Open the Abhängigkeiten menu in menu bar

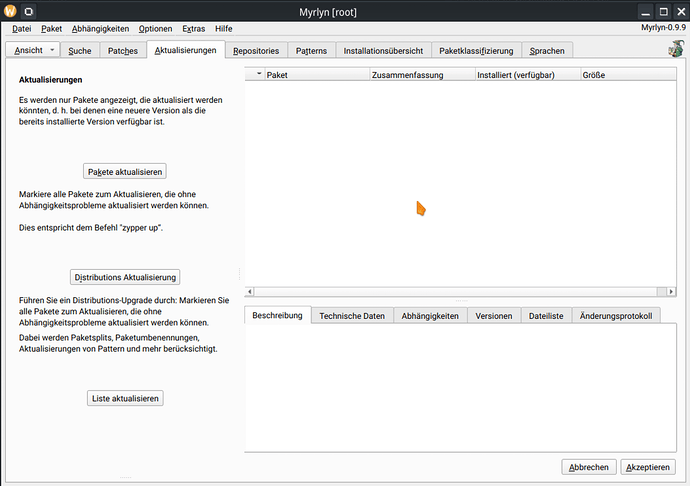pos(101,29)
